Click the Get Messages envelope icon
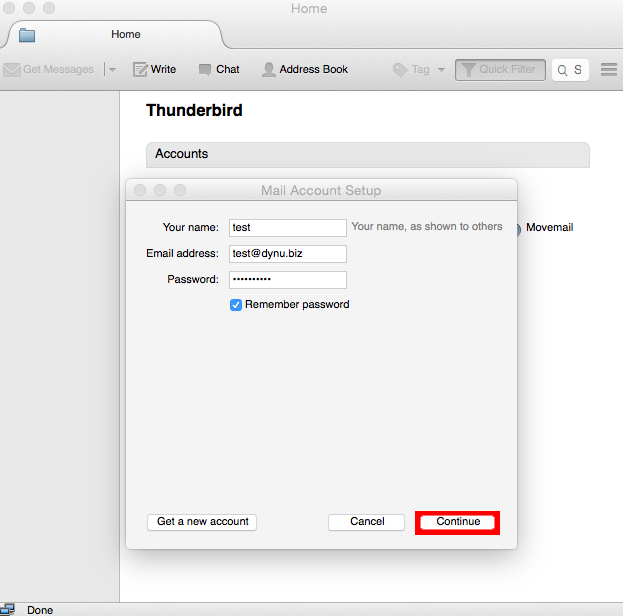Image resolution: width=623 pixels, height=616 pixels. pos(12,70)
